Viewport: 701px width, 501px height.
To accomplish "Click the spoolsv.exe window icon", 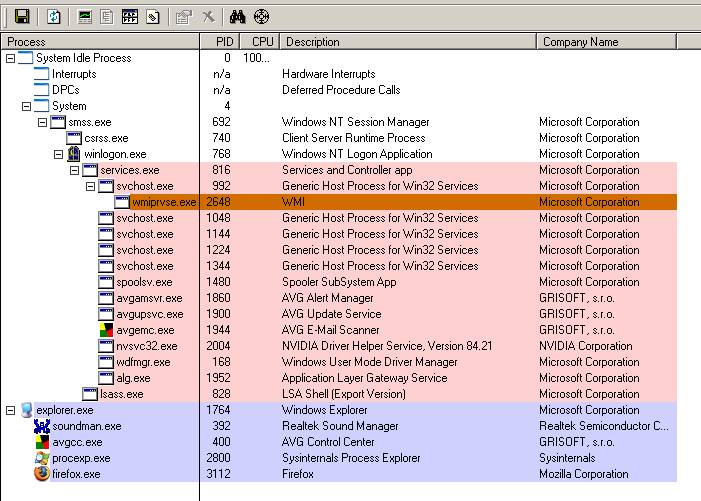I will click(106, 282).
